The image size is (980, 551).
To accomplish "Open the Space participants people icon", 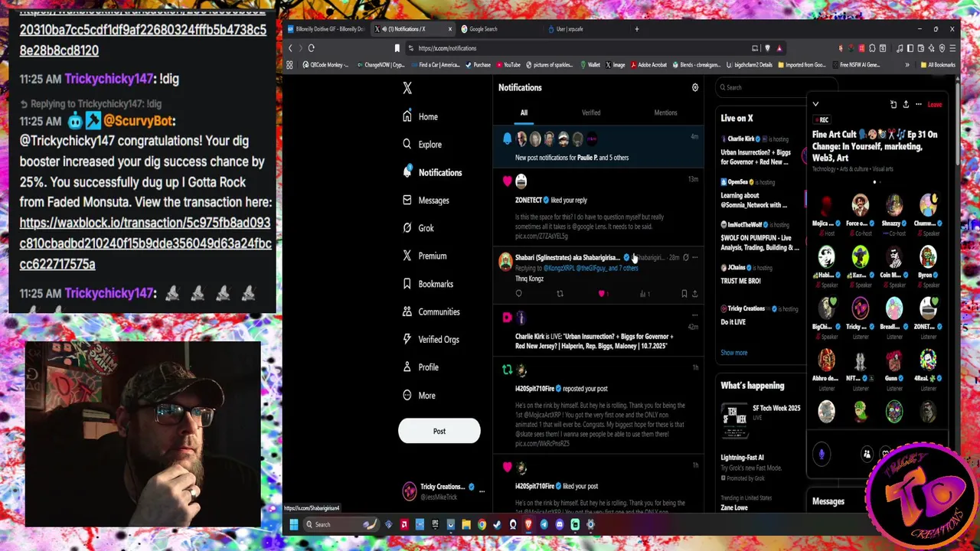I will [867, 454].
